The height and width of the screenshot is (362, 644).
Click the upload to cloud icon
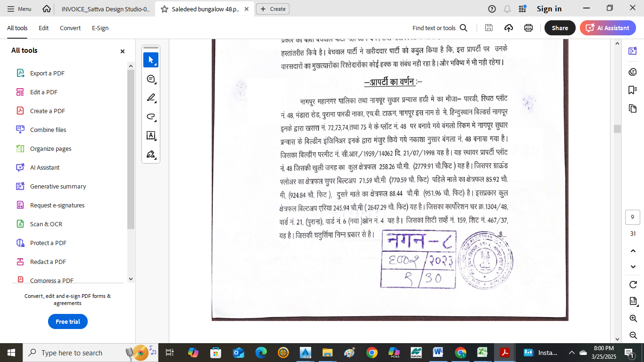(x=509, y=28)
